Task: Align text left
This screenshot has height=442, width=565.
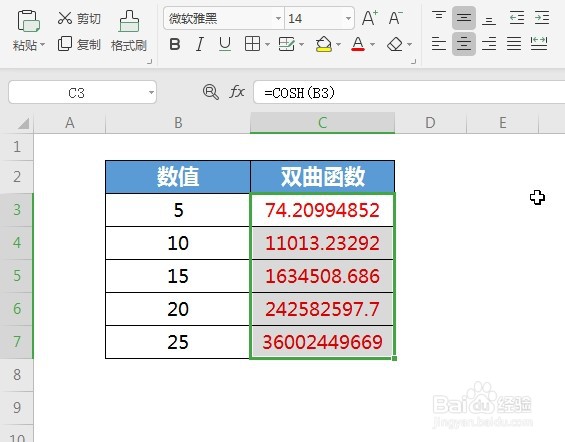Action: point(439,44)
